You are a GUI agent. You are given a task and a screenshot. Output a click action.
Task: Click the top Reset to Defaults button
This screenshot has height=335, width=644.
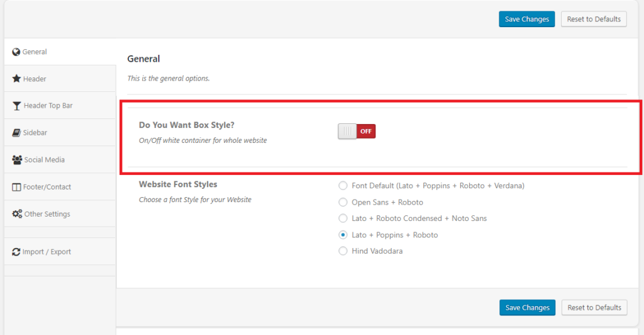coord(594,20)
